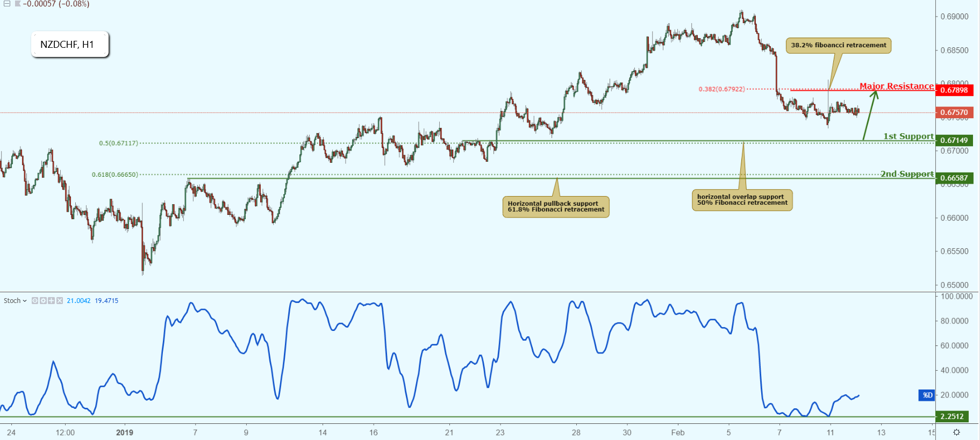Click the 1st Support text label
The width and height of the screenshot is (980, 440).
tap(908, 136)
